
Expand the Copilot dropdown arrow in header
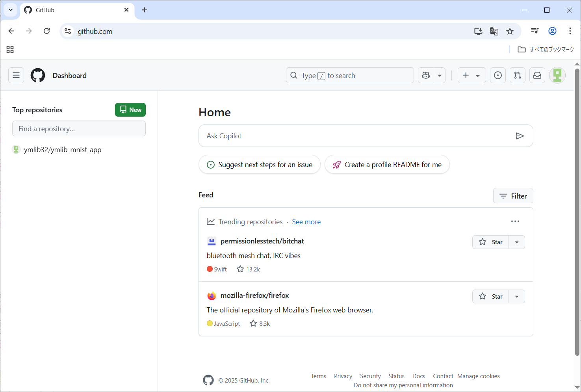[440, 75]
